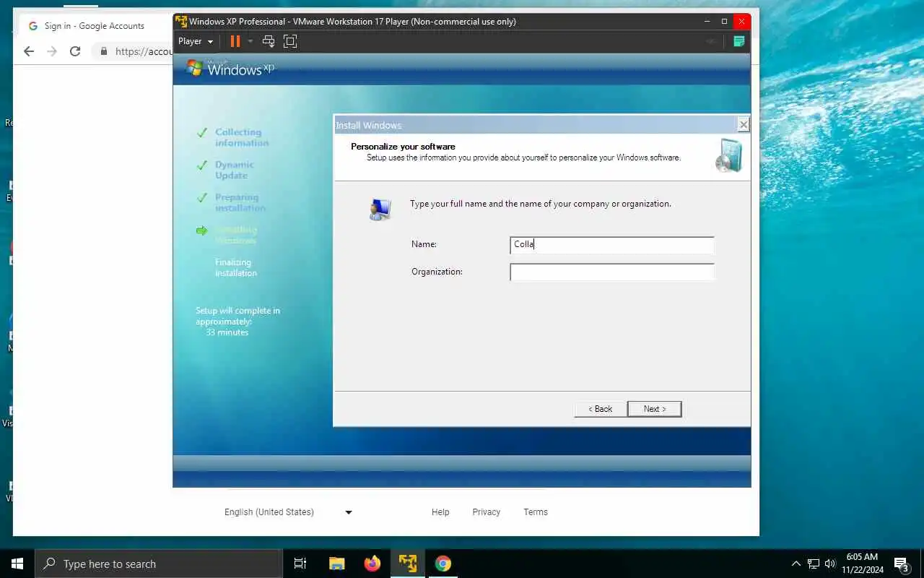Click the Finalizing installation step
Viewport: 924px width, 578px height.
[x=235, y=268]
